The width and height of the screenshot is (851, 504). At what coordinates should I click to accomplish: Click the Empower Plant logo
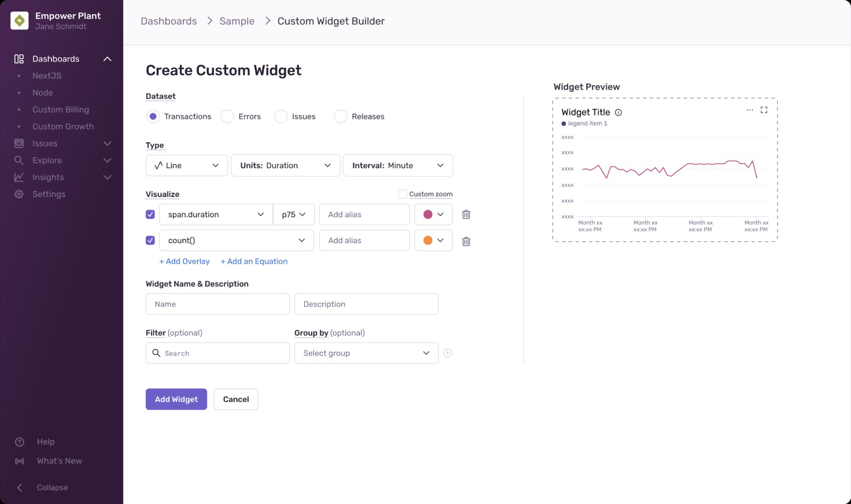coord(20,20)
